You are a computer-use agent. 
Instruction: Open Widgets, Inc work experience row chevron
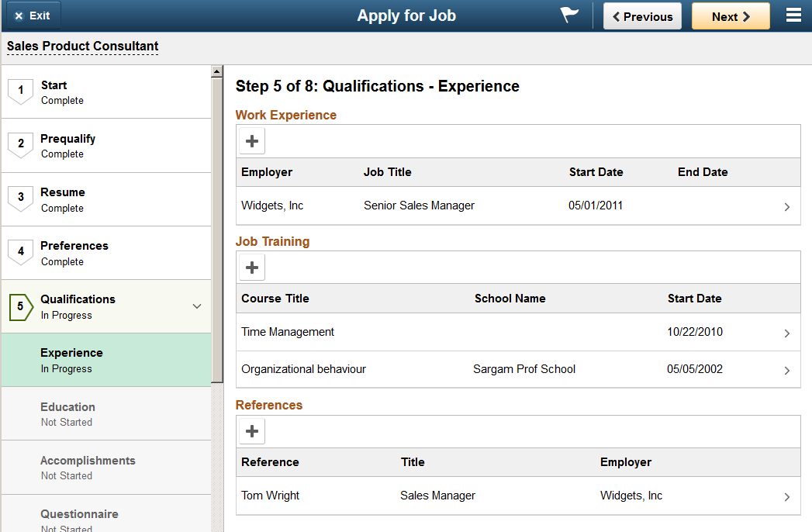[787, 207]
